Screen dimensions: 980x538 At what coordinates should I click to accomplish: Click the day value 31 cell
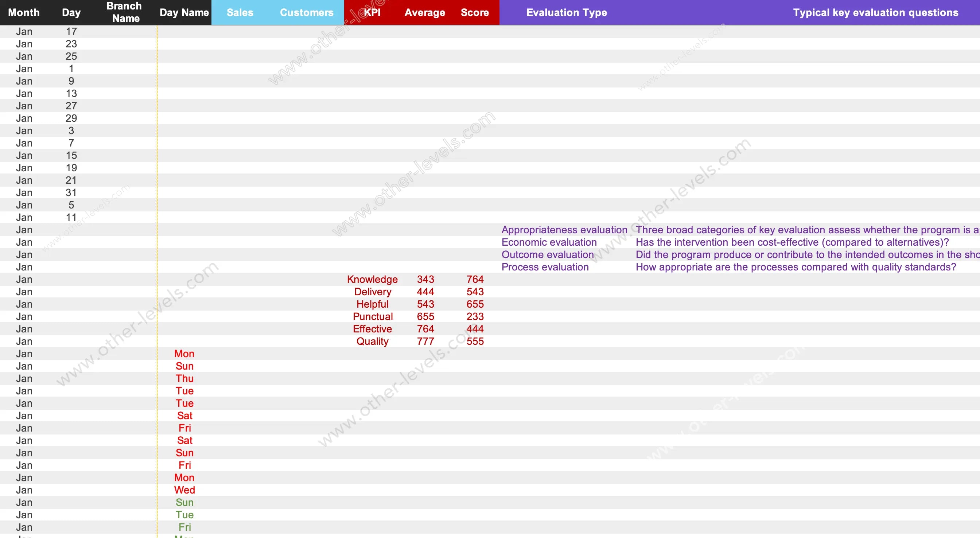pos(71,192)
